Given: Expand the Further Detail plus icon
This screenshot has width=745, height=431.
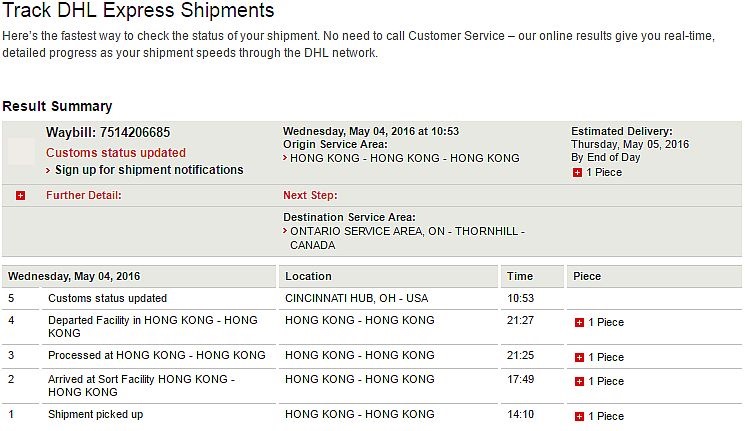Looking at the screenshot, I should 21,196.
